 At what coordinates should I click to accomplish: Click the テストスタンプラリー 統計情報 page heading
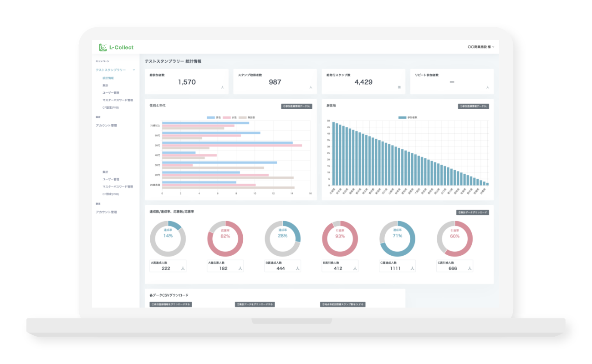tap(173, 61)
